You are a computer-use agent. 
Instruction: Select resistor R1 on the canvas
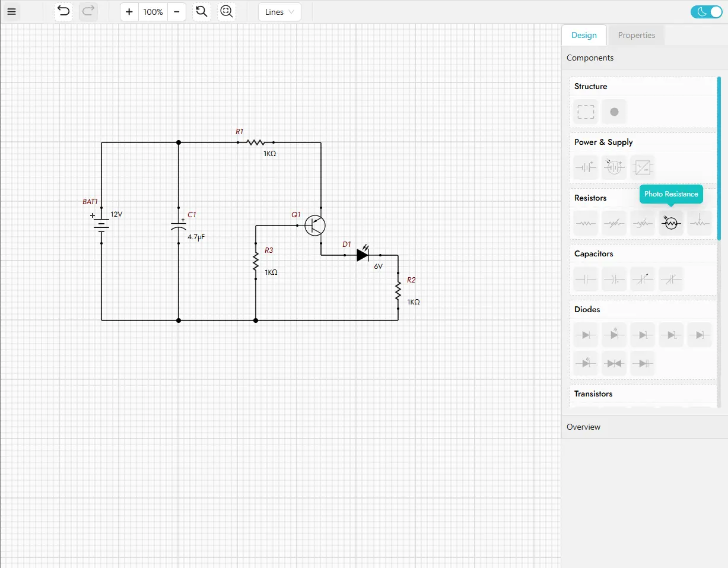point(256,142)
